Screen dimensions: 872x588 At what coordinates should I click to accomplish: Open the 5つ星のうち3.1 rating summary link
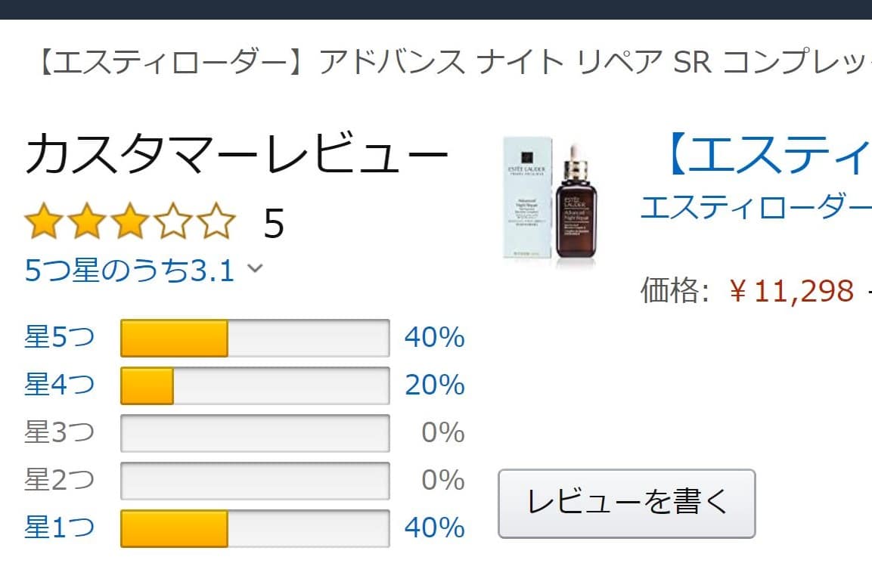coord(129,270)
